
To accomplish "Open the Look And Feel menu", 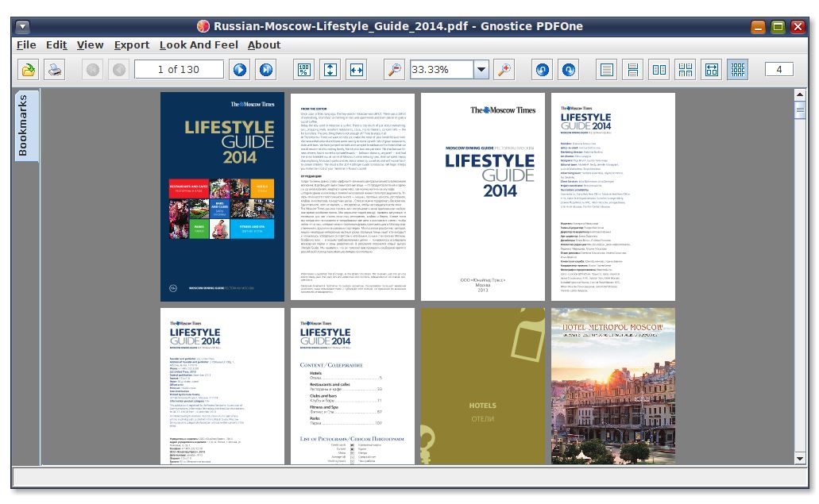I will (x=199, y=45).
